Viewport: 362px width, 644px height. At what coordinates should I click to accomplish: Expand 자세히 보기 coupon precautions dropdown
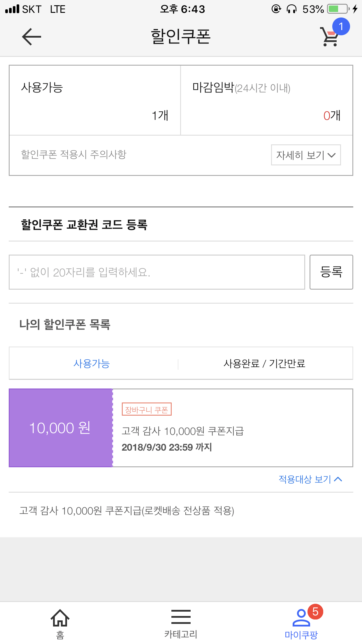[x=305, y=155]
